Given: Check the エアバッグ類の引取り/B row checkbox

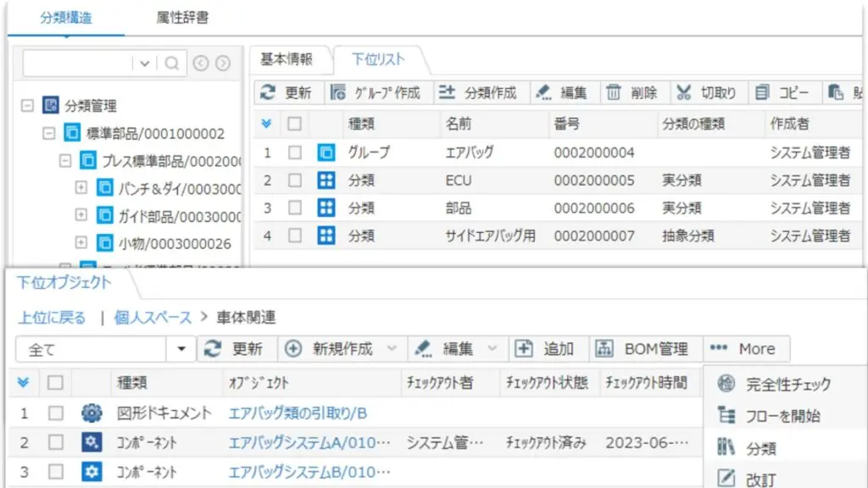Looking at the screenshot, I should 55,413.
